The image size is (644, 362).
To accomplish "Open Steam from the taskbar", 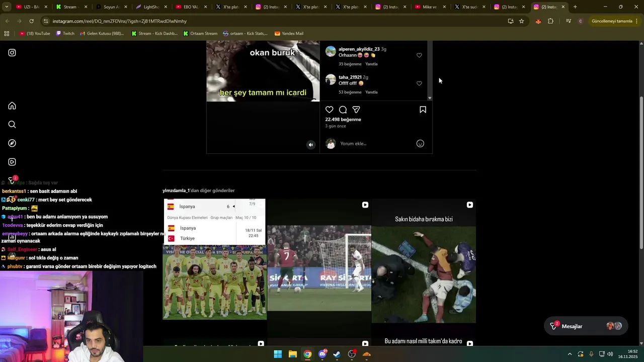I will click(x=337, y=354).
